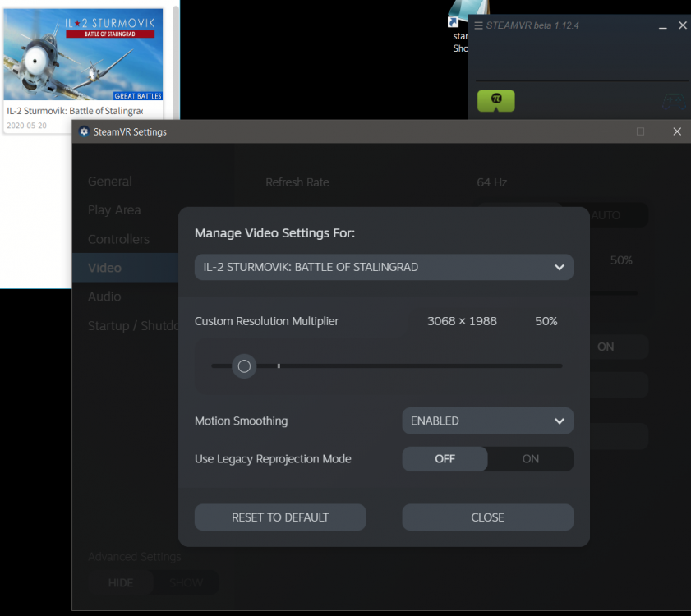The width and height of the screenshot is (691, 616).
Task: Click the Refresh Rate label
Action: point(297,182)
